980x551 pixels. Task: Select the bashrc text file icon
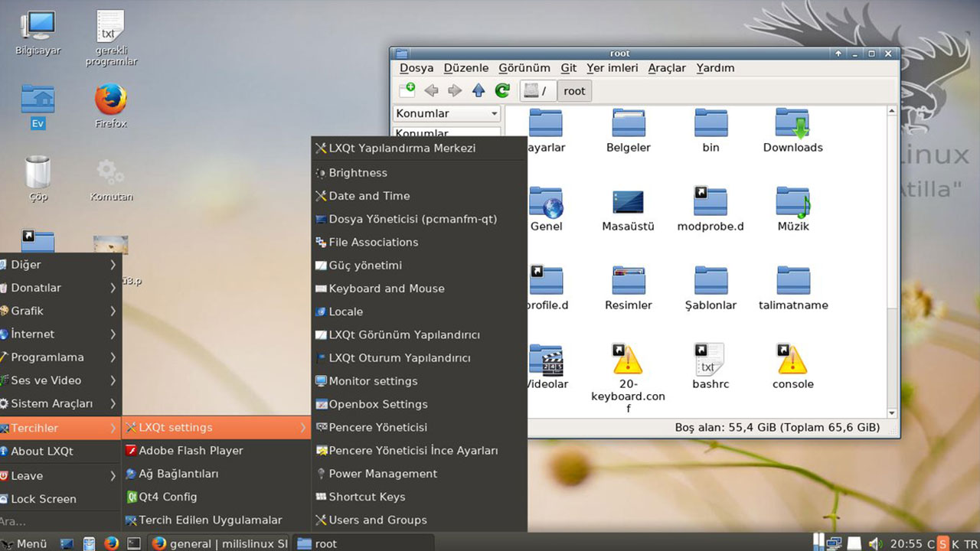point(710,360)
